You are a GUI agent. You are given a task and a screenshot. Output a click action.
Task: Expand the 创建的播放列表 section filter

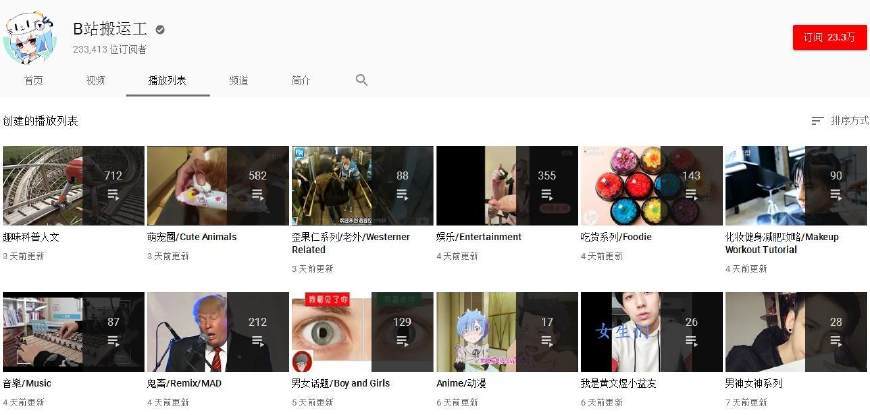41,121
